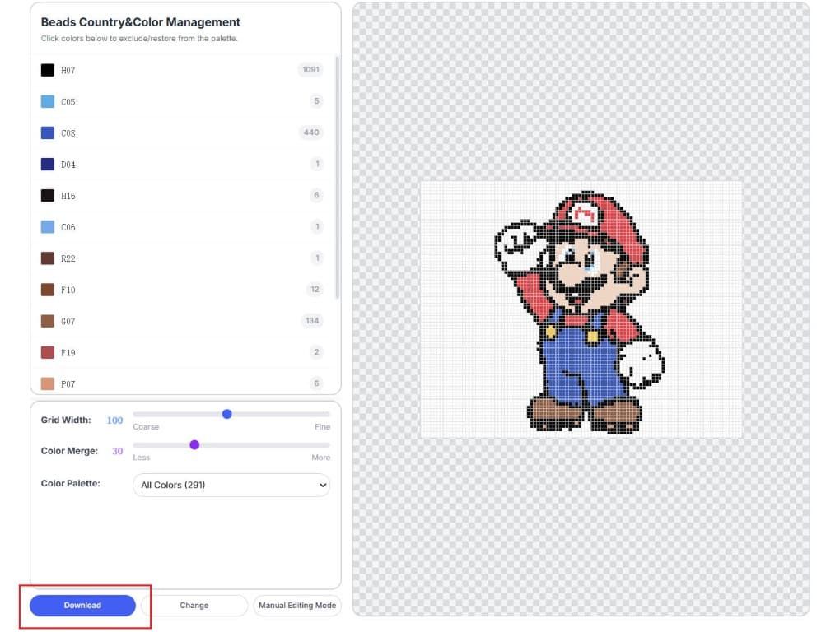
Task: Click the C05 color label
Action: (68, 102)
